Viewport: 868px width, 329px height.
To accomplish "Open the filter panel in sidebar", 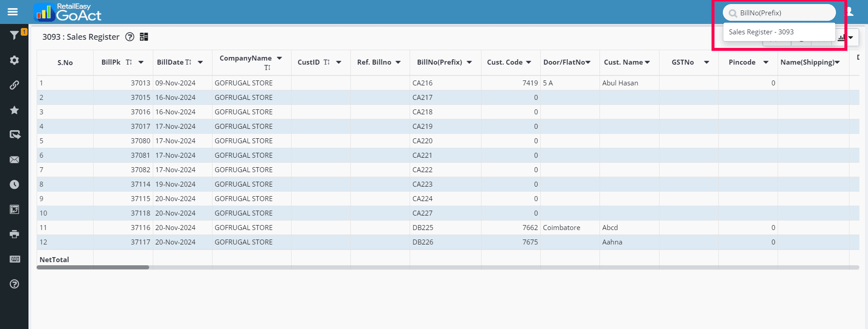I will (14, 35).
